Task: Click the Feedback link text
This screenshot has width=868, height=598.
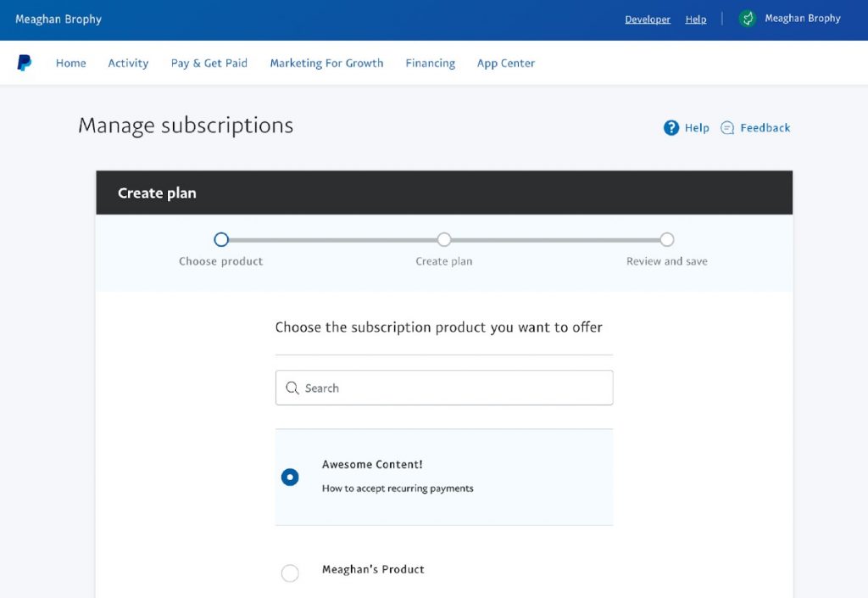Action: click(765, 127)
